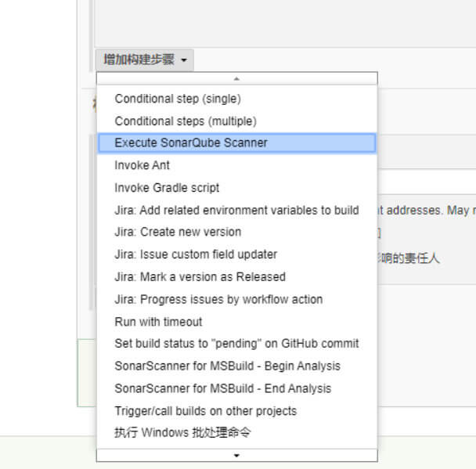Select Jira: Mark a version as Released
Screen dimensions: 476x469
point(236,277)
